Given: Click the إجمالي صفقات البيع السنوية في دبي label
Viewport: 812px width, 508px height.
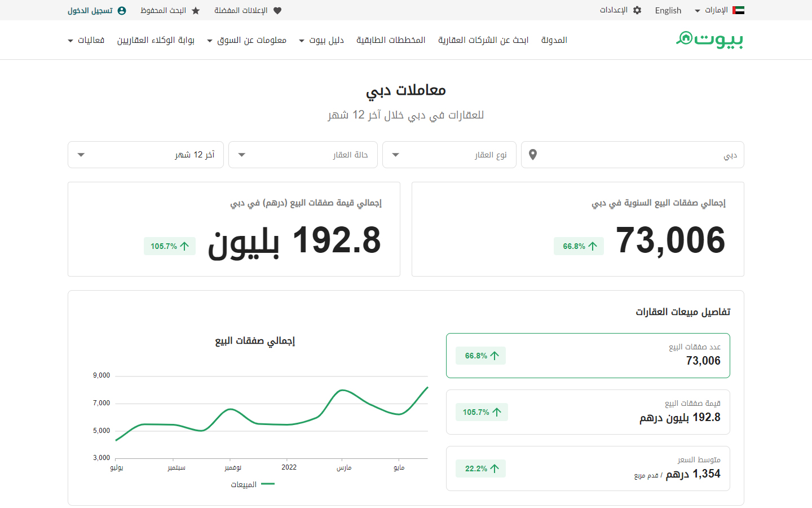Looking at the screenshot, I should 659,203.
